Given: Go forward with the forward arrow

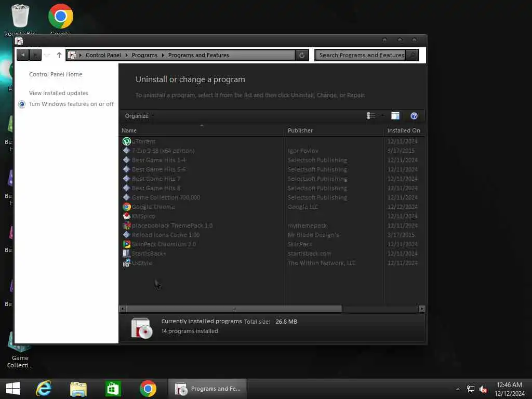Looking at the screenshot, I should pyautogui.click(x=35, y=55).
